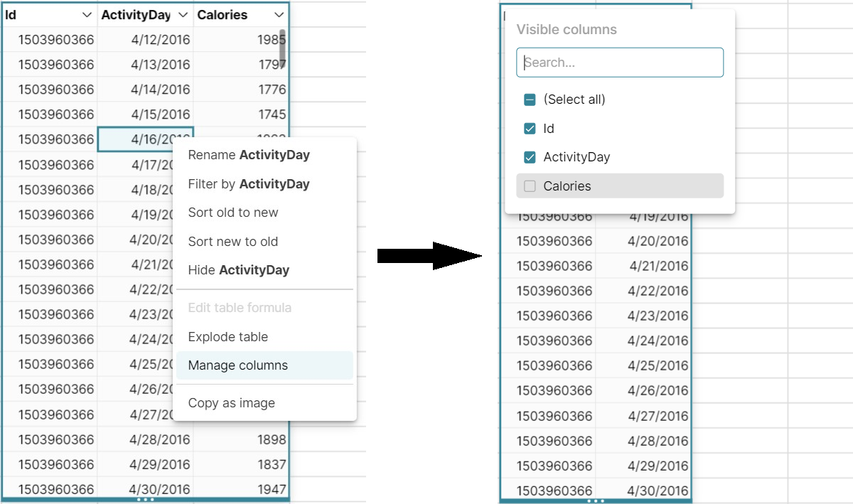The height and width of the screenshot is (504, 853).
Task: Uncheck the ActivityDay visibility checkbox
Action: (530, 157)
